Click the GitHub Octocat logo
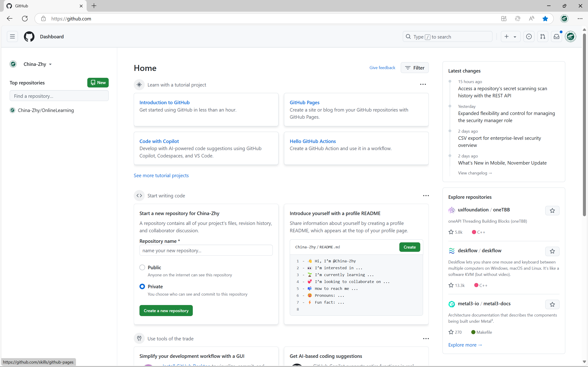588x367 pixels. tap(29, 37)
